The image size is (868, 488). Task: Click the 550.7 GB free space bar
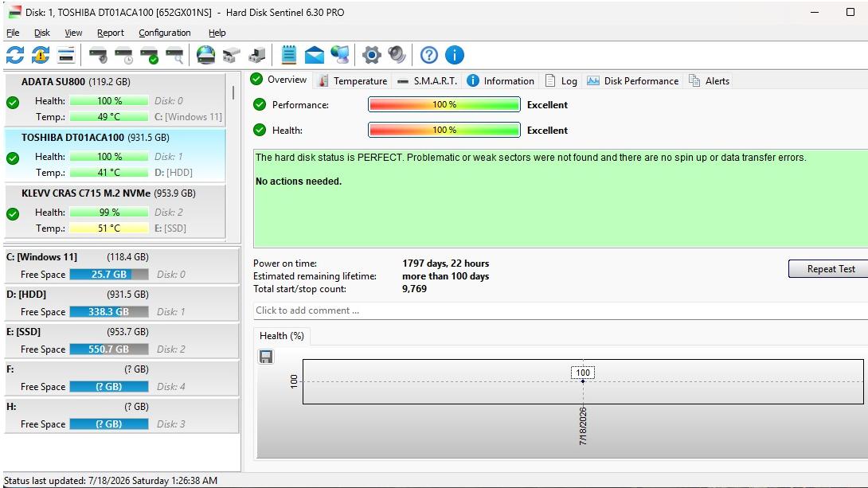pos(109,349)
